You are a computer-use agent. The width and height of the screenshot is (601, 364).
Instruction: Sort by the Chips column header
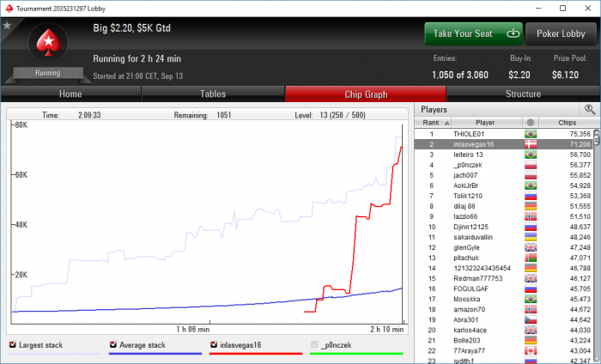tap(567, 123)
